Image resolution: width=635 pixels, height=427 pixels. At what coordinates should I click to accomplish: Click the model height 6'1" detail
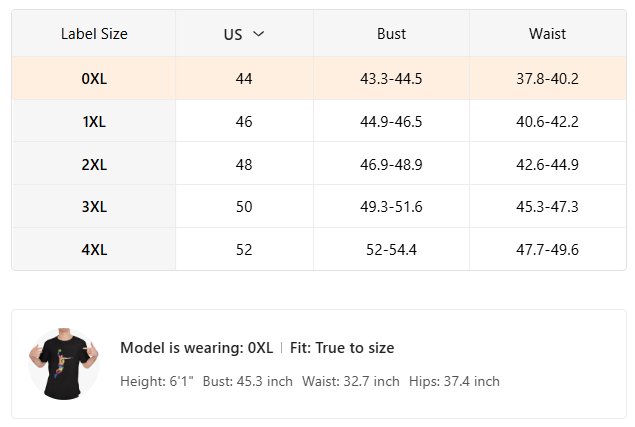[156, 381]
